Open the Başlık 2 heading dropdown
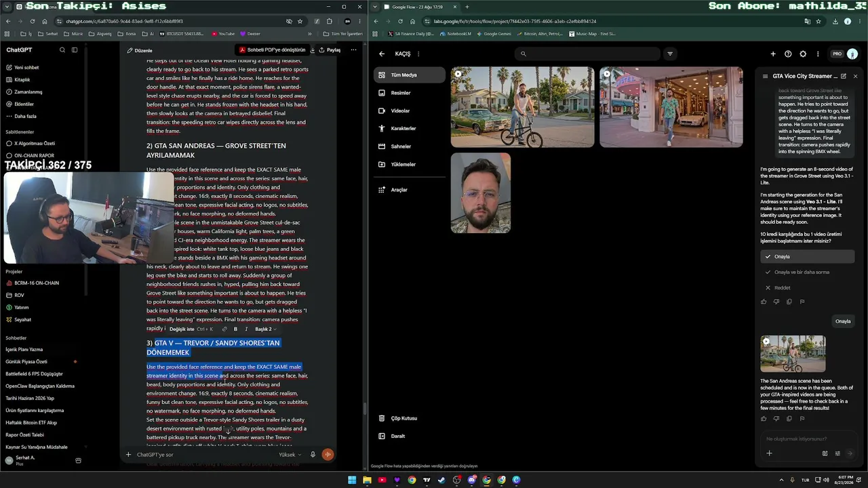Viewport: 868px width, 488px height. pos(265,329)
